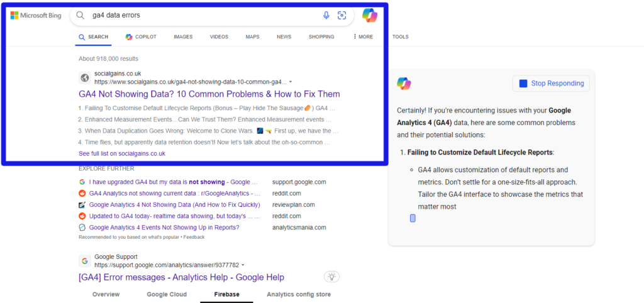Click analyticsmania favicon beside 'Events Not Showing Up'
The image size is (644, 303).
[x=82, y=228]
